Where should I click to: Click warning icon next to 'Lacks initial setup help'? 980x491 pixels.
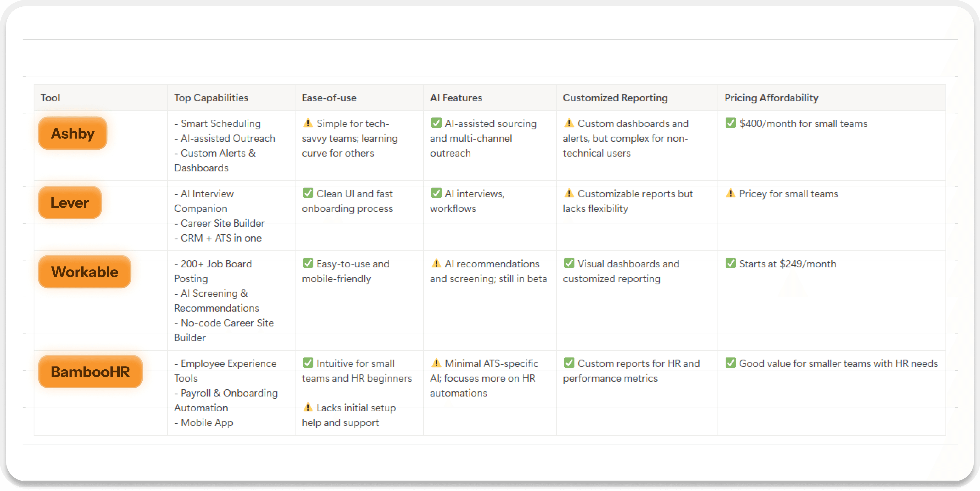308,407
